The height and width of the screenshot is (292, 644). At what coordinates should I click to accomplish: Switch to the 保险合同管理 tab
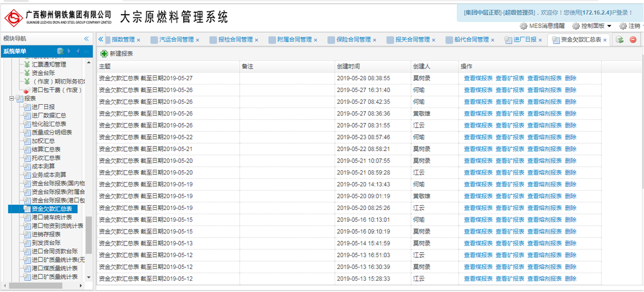353,40
